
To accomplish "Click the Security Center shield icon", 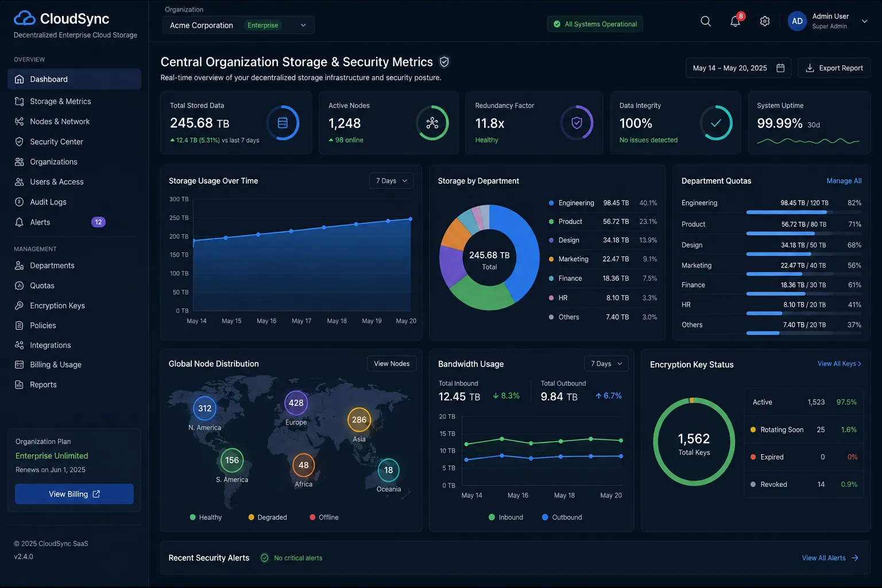I will (x=19, y=141).
